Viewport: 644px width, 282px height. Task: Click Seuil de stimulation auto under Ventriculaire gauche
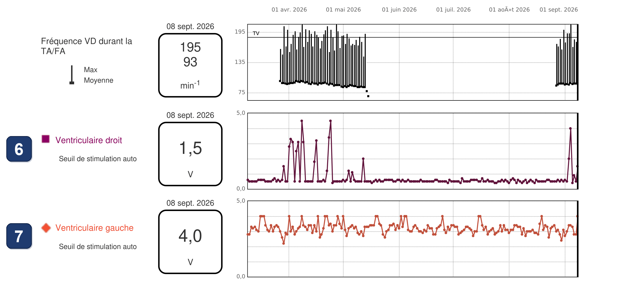point(98,246)
